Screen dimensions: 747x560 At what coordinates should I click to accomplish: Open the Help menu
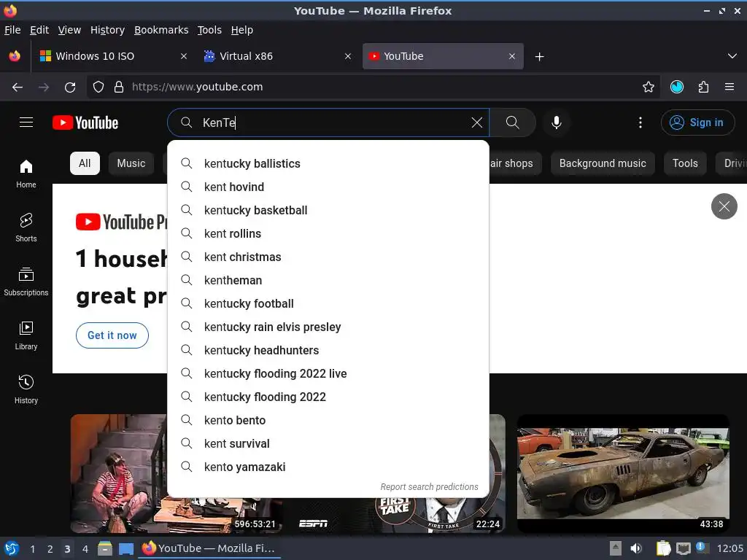pos(242,30)
